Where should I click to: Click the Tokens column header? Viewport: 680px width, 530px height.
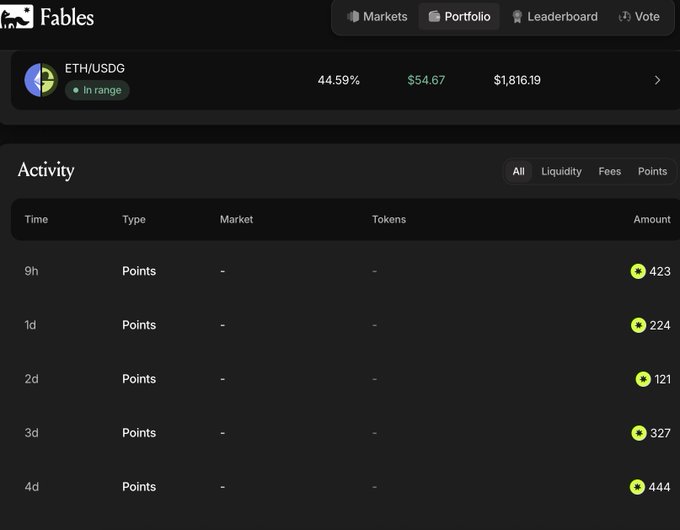(x=389, y=219)
